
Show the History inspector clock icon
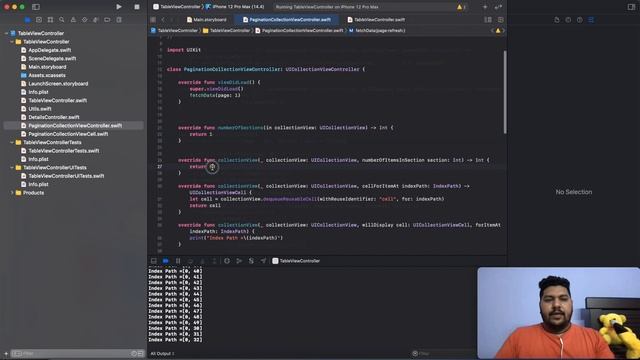568,20
